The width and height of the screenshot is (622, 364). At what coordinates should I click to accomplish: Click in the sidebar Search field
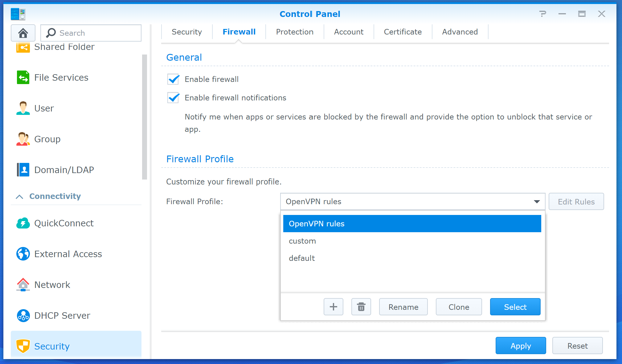click(96, 33)
